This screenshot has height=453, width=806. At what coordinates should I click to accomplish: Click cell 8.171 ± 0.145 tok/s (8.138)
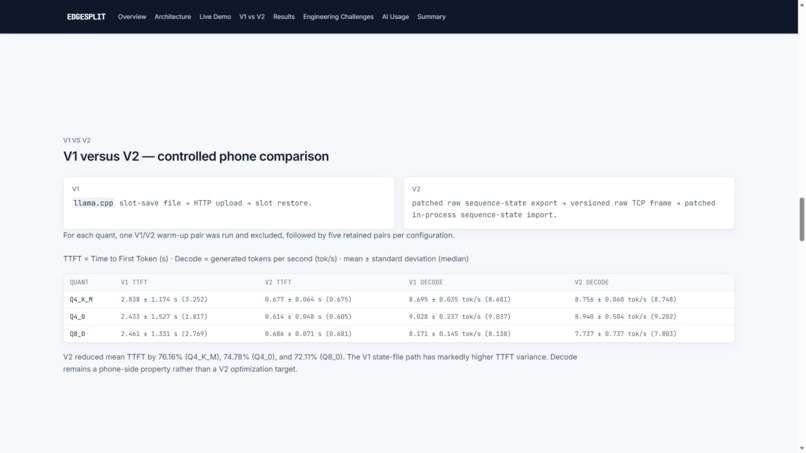[460, 334]
